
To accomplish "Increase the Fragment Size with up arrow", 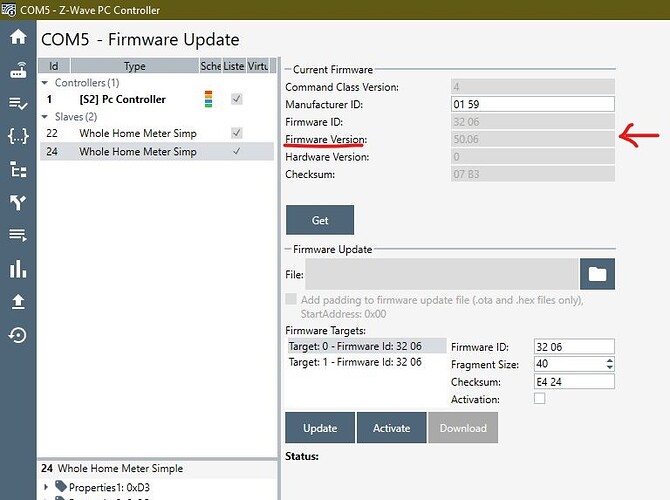I will [x=610, y=360].
